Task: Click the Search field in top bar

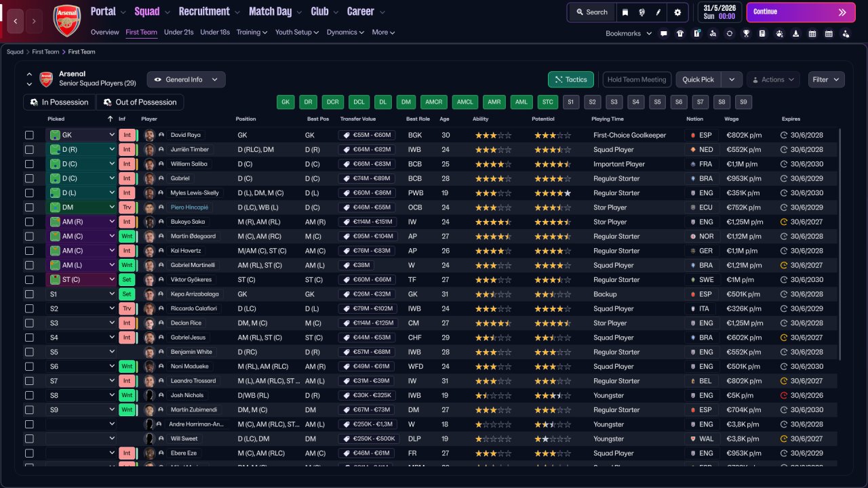Action: point(592,12)
